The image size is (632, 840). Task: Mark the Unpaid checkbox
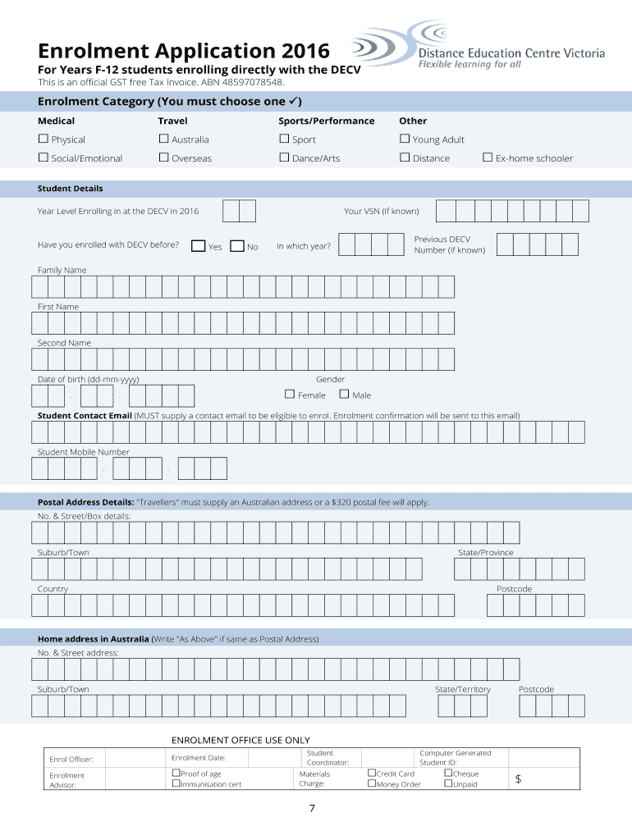tap(448, 784)
